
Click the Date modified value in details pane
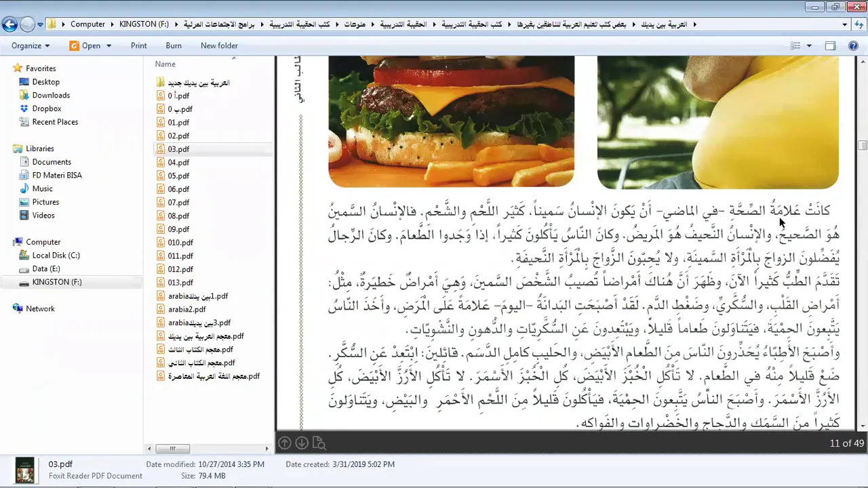[232, 464]
